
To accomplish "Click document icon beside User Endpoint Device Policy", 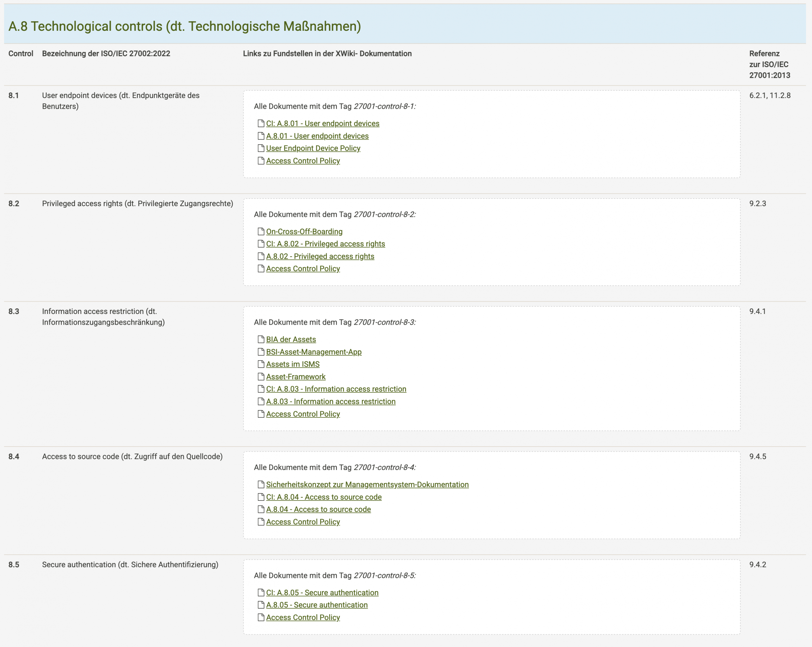I will 261,148.
